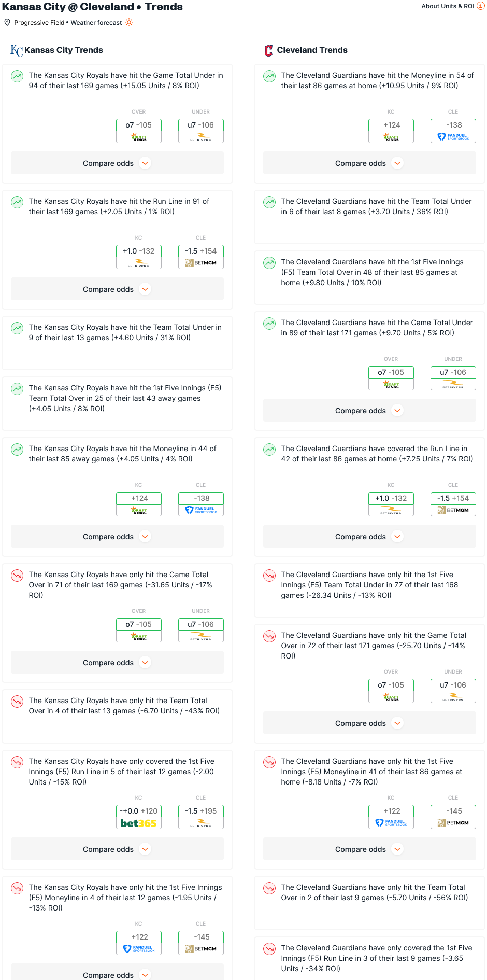487x980 pixels.
Task: Click the About Units & ROI info icon
Action: click(481, 6)
